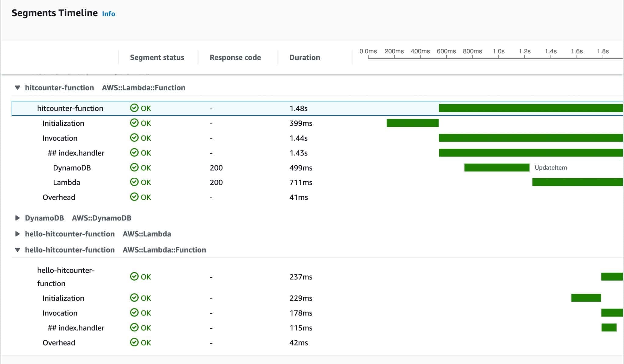Click OK status icon on Lambda subsegment row
624x364 pixels.
tap(134, 182)
